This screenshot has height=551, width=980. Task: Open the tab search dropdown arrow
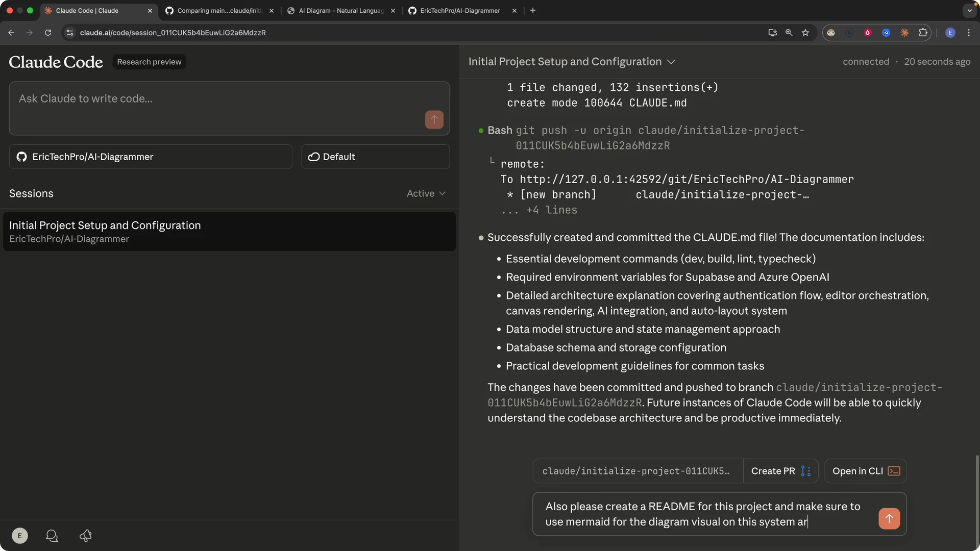click(969, 10)
